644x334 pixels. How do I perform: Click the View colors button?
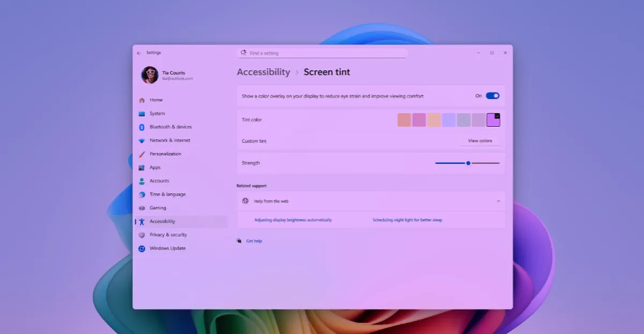click(x=480, y=141)
